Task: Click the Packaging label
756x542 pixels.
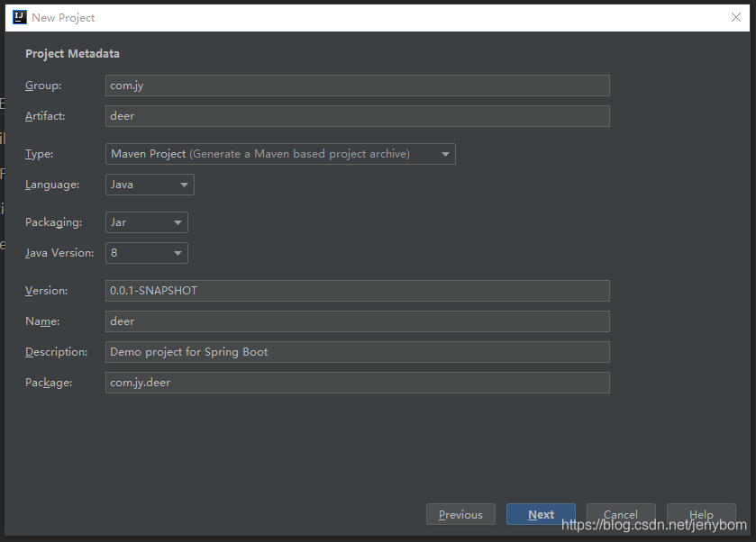Action: coord(53,222)
